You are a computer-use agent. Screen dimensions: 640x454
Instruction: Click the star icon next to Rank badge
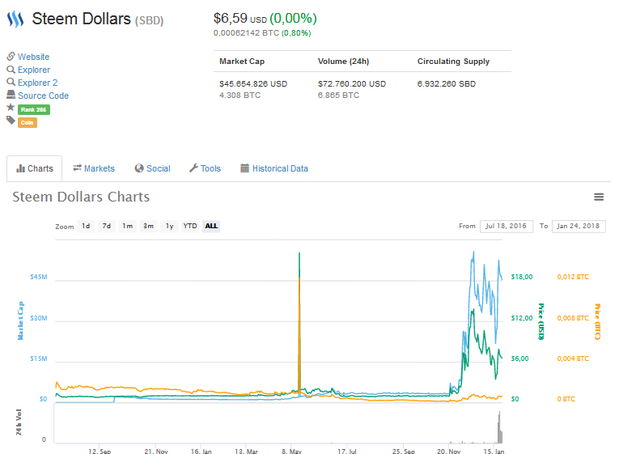[11, 108]
